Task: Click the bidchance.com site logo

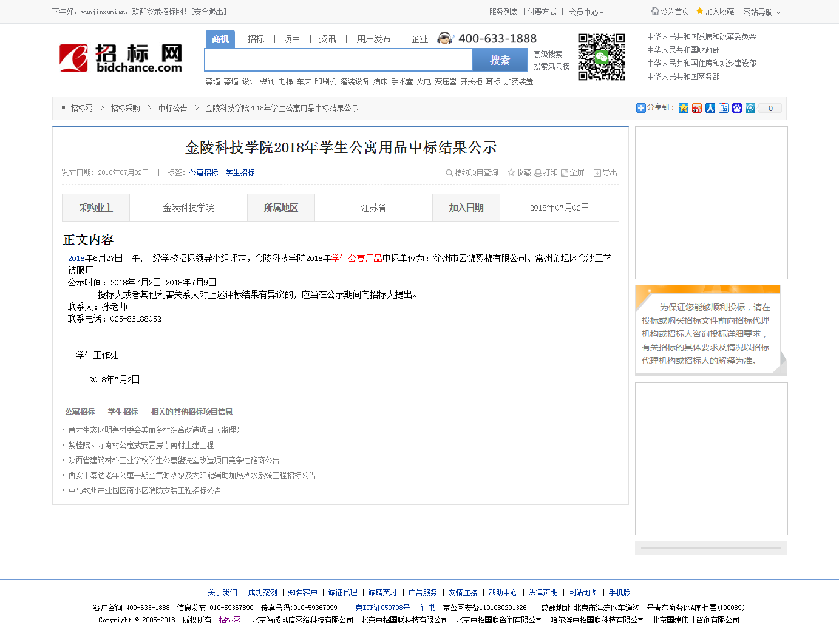Action: pyautogui.click(x=121, y=58)
